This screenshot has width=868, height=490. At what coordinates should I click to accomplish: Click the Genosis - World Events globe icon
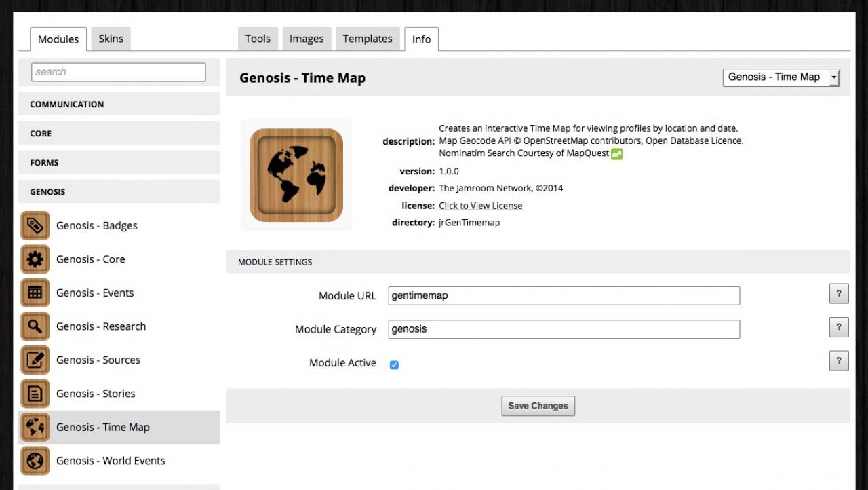click(x=35, y=461)
